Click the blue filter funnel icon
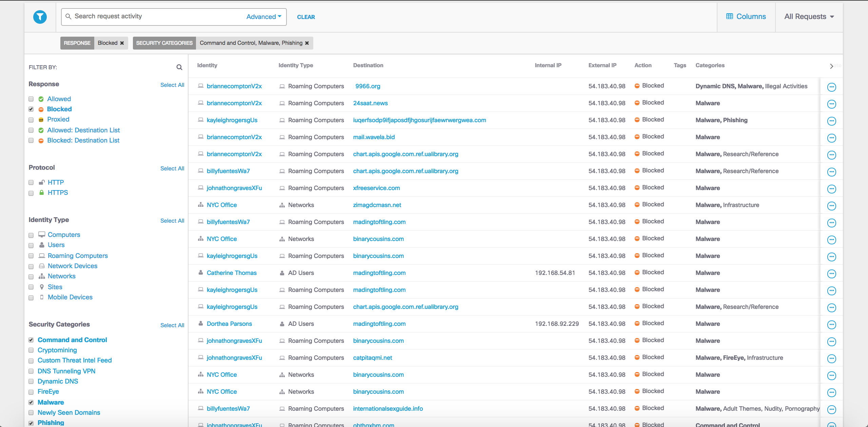The height and width of the screenshot is (427, 868). coord(40,17)
